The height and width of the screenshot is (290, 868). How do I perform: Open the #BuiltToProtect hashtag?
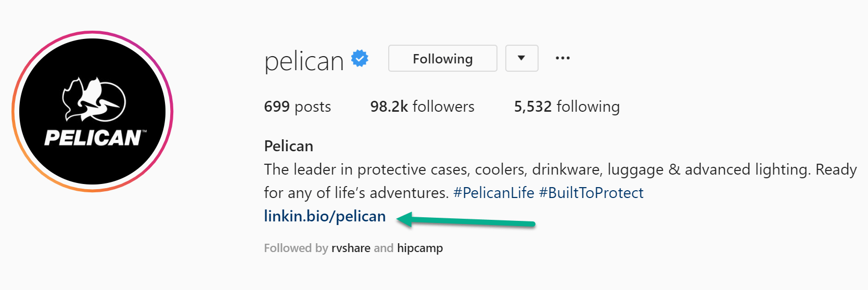click(x=591, y=193)
